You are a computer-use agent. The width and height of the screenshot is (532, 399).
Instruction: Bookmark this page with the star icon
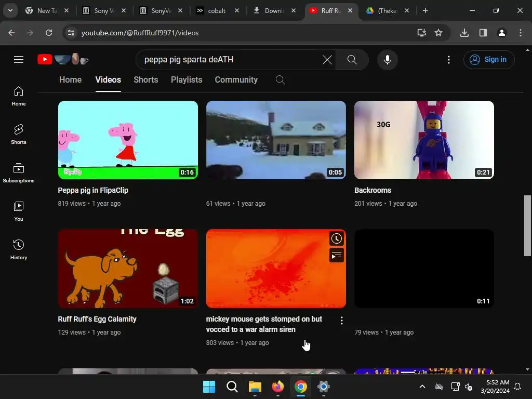(438, 33)
